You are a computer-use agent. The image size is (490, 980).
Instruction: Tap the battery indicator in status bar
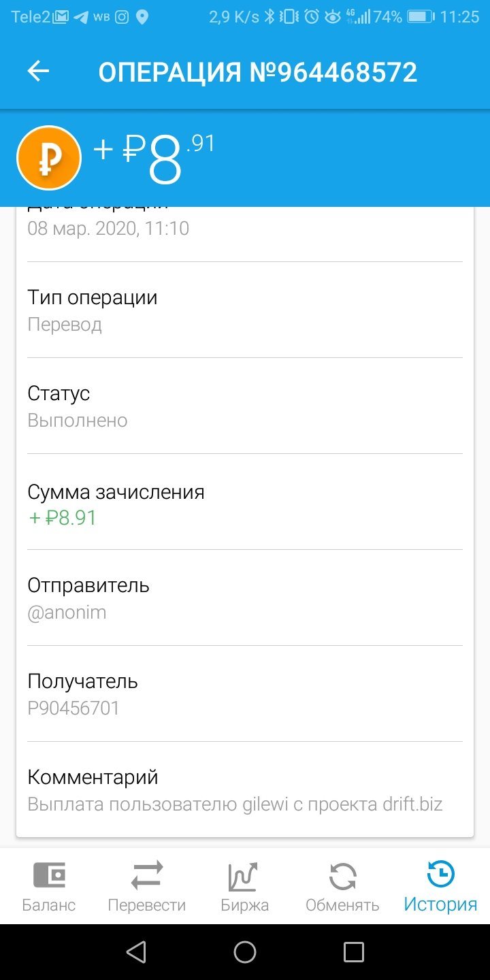pyautogui.click(x=421, y=17)
